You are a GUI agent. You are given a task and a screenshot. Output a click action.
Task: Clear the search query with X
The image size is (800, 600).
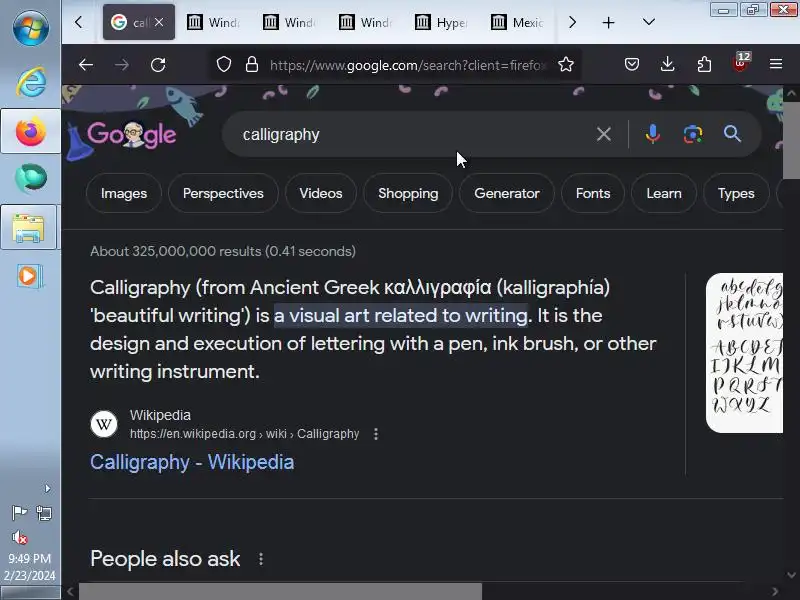point(604,134)
